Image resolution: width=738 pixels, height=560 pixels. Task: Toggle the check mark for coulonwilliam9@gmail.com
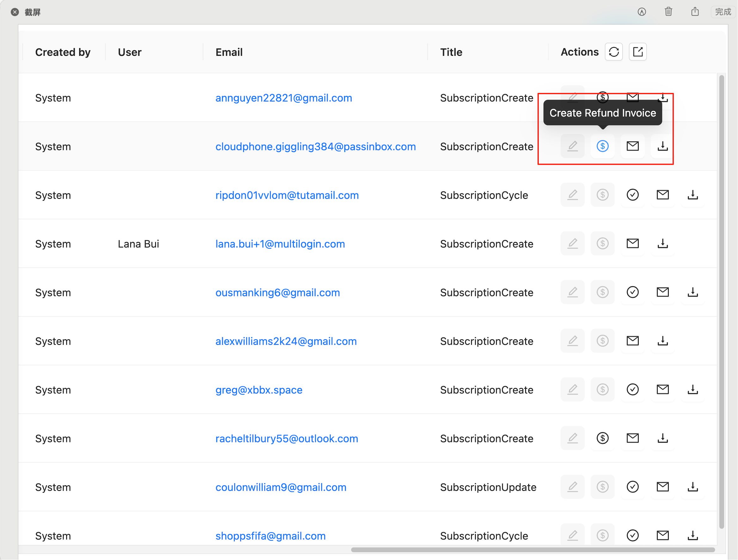pos(633,487)
